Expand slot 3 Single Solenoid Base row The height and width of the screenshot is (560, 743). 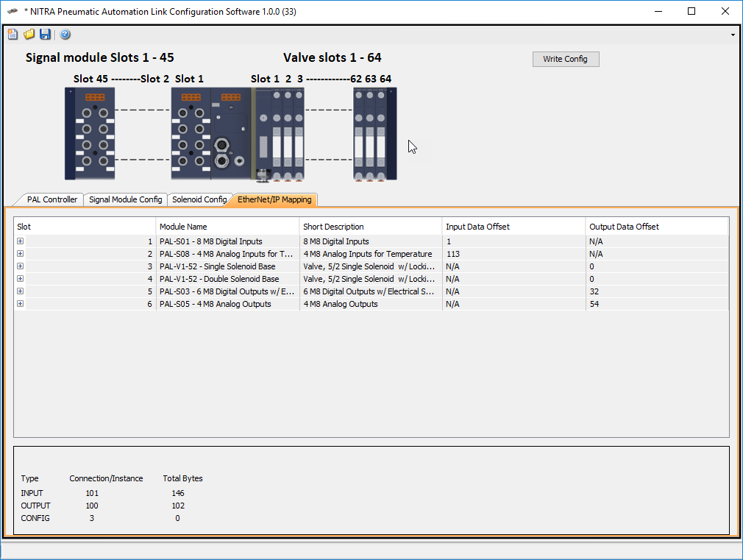(x=21, y=266)
